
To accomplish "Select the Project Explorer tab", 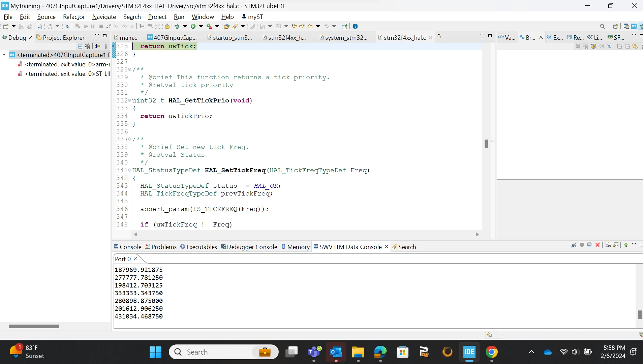I will [61, 37].
